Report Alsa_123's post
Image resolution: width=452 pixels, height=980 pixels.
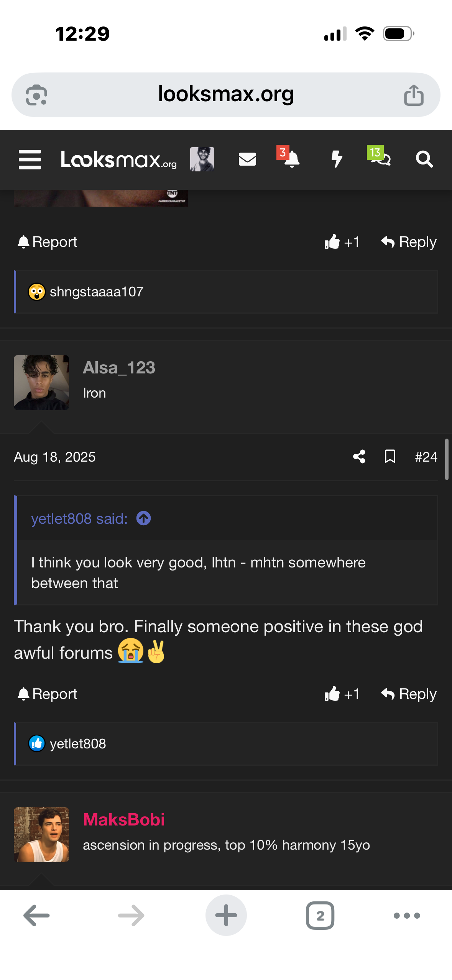coord(48,694)
